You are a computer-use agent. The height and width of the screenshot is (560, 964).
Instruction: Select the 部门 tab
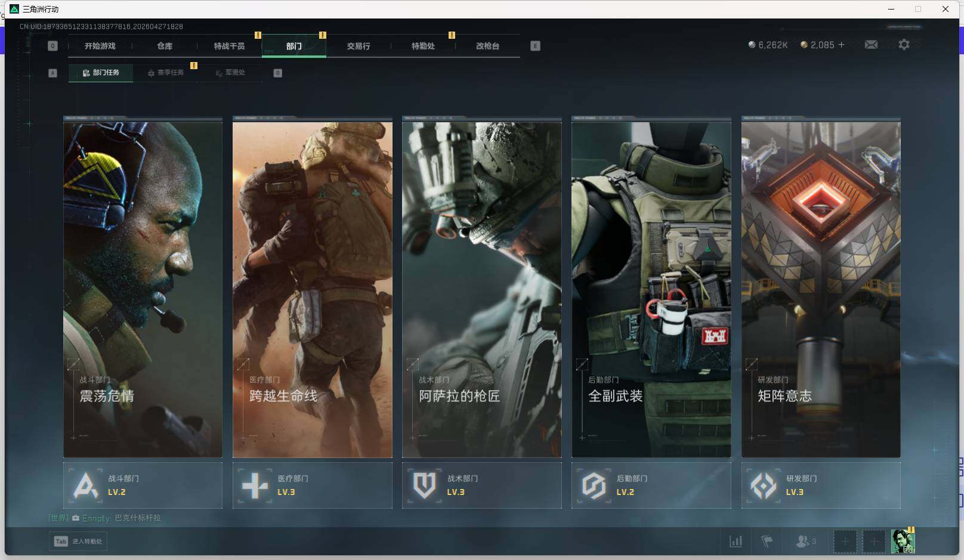293,46
